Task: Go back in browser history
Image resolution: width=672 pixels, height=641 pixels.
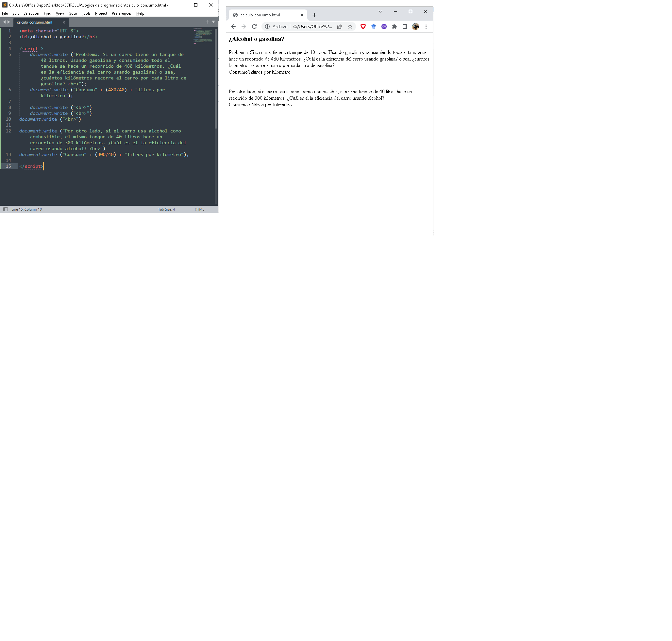Action: 233,26
